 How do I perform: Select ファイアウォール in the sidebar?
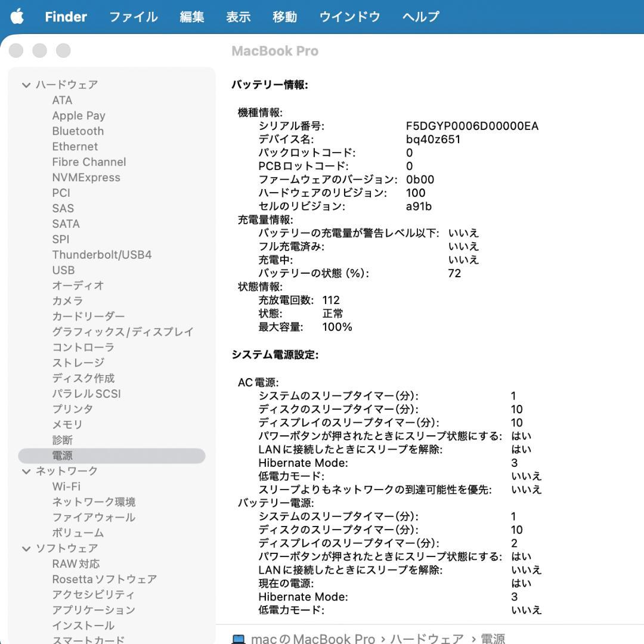tap(94, 518)
